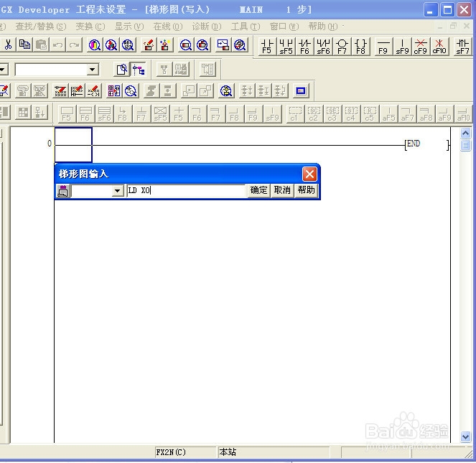Confirm ladder input with 确定 button
476x463 pixels.
point(258,190)
